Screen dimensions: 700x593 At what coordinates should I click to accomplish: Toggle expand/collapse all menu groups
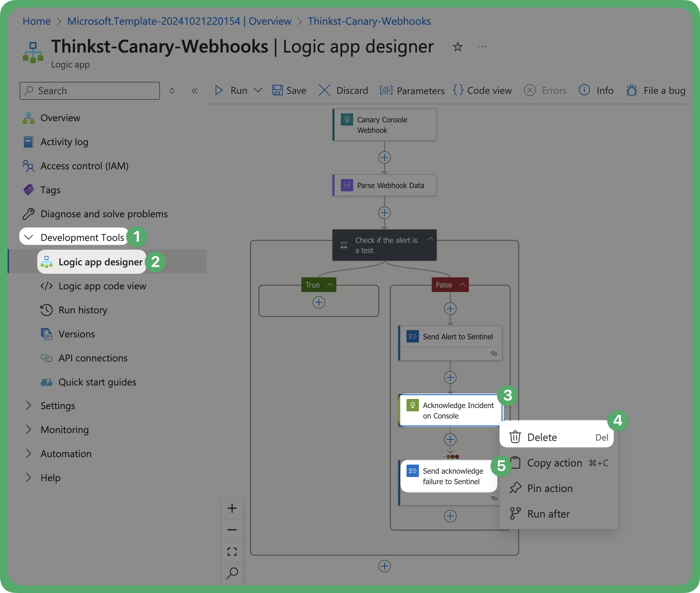click(172, 91)
